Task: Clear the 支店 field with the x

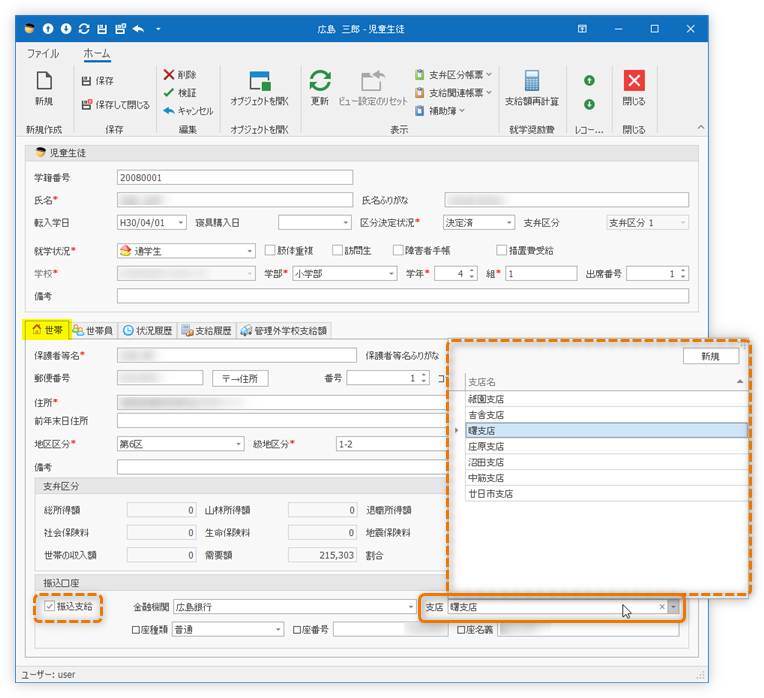Action: click(x=662, y=607)
